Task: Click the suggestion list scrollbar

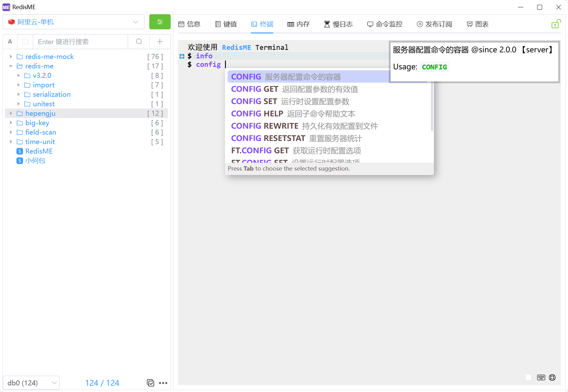Action: pyautogui.click(x=432, y=106)
